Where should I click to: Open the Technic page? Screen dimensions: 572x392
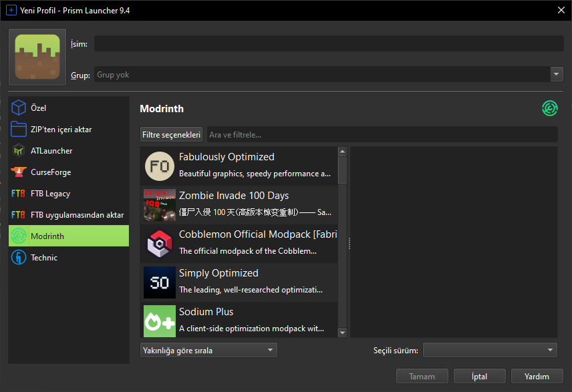pyautogui.click(x=69, y=258)
